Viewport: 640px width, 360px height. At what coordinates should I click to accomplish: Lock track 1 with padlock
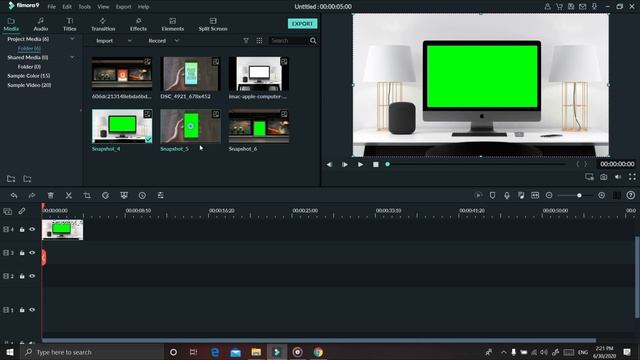[22, 310]
